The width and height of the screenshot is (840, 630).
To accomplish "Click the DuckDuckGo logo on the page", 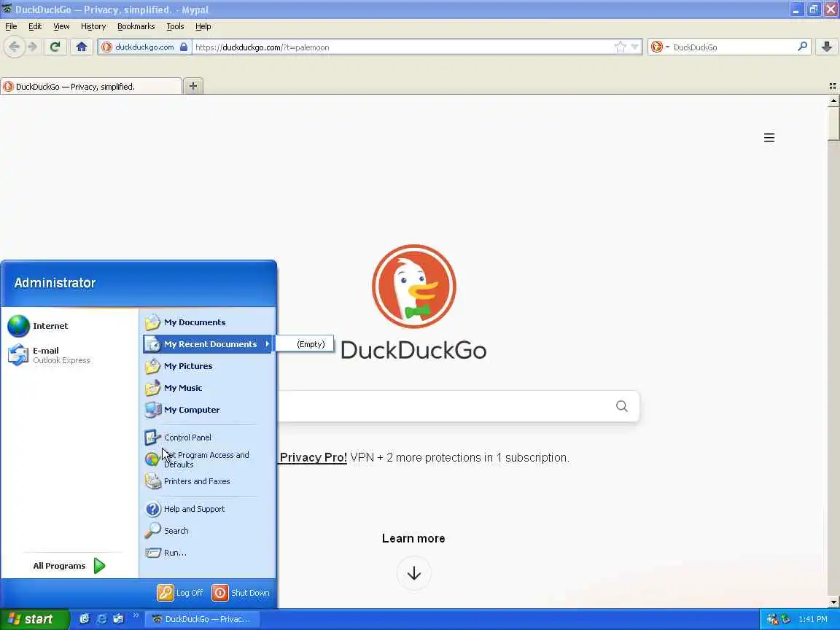I will tap(413, 302).
